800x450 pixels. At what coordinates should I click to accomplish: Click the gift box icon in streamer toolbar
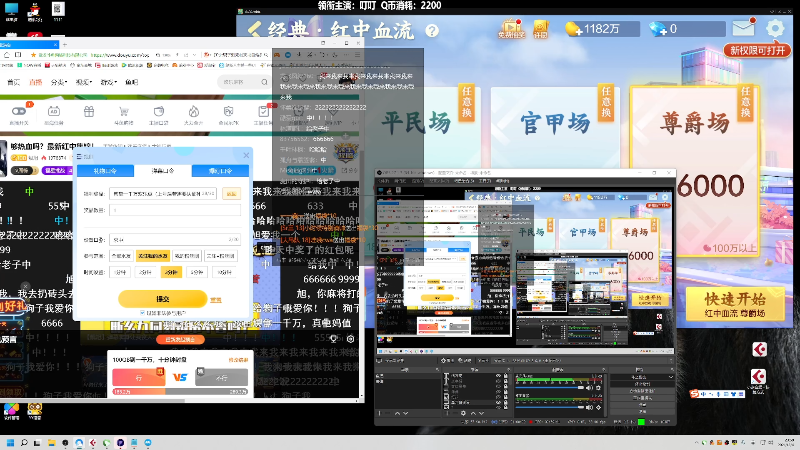[89, 112]
